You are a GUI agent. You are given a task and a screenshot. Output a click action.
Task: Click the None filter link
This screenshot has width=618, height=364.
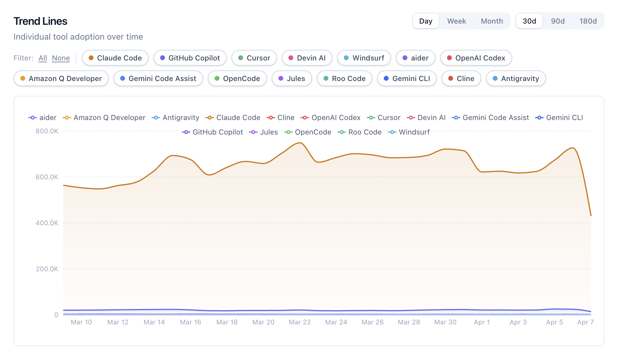[x=61, y=58]
